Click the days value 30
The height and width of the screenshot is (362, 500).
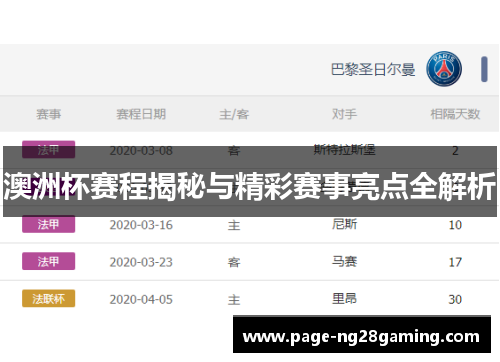[x=455, y=300]
